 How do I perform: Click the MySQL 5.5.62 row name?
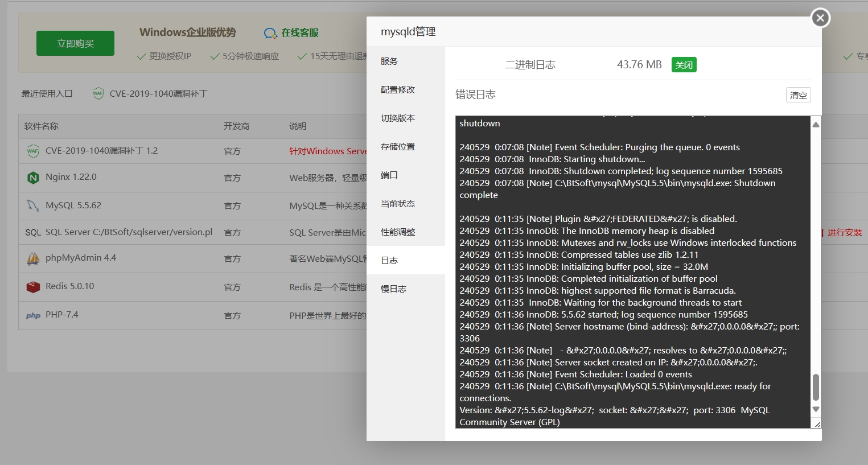pyautogui.click(x=73, y=205)
